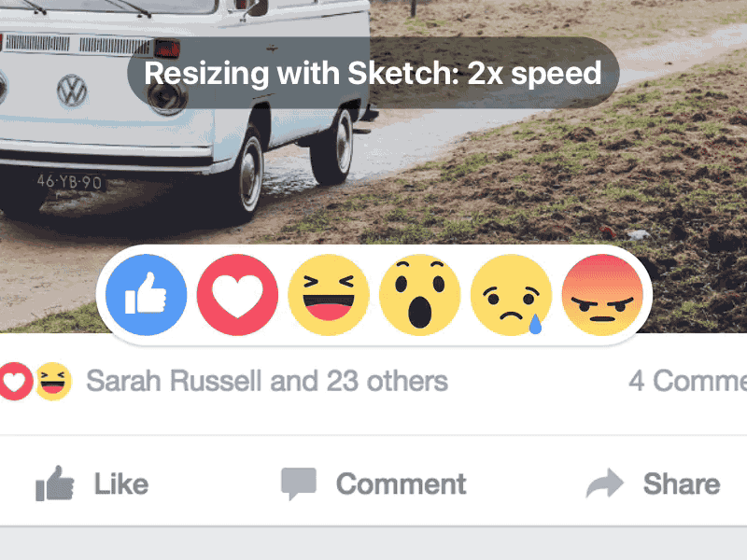The height and width of the screenshot is (560, 747).
Task: Click the Comment text label
Action: point(401,483)
